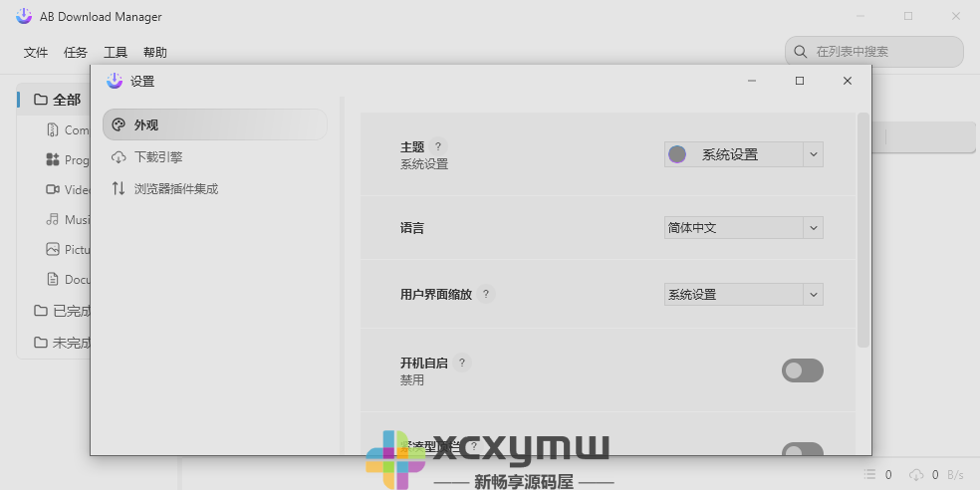Click the search field 在列表中搜索
The width and height of the screenshot is (980, 490).
[874, 51]
